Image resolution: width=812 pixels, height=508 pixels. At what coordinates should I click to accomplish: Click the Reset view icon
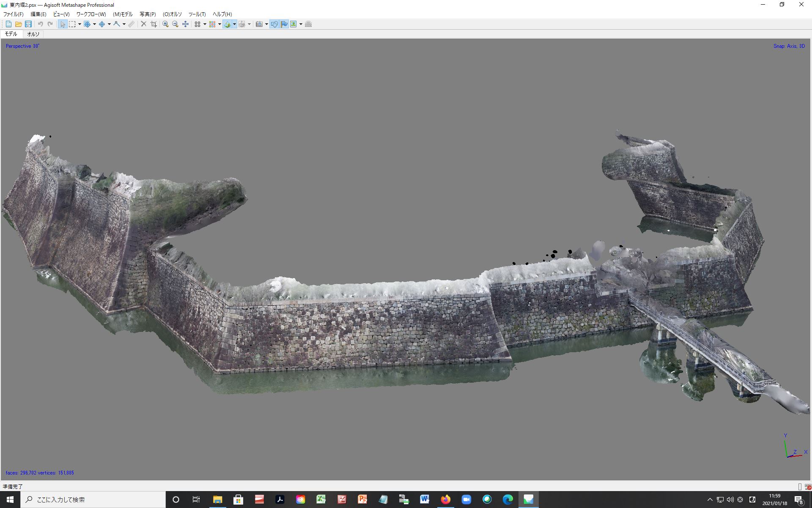coord(185,24)
